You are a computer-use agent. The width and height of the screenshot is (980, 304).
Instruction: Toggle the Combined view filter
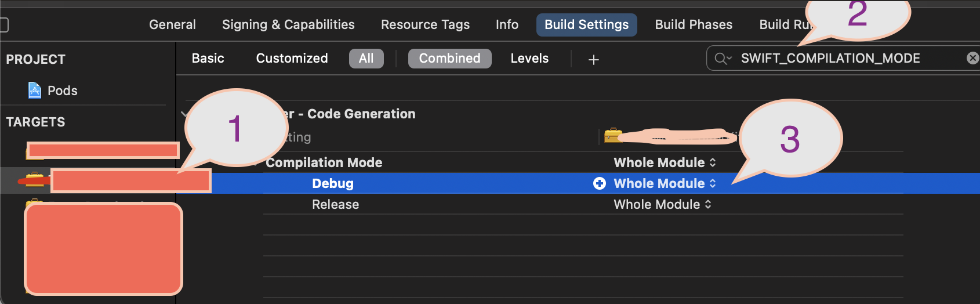[449, 59]
